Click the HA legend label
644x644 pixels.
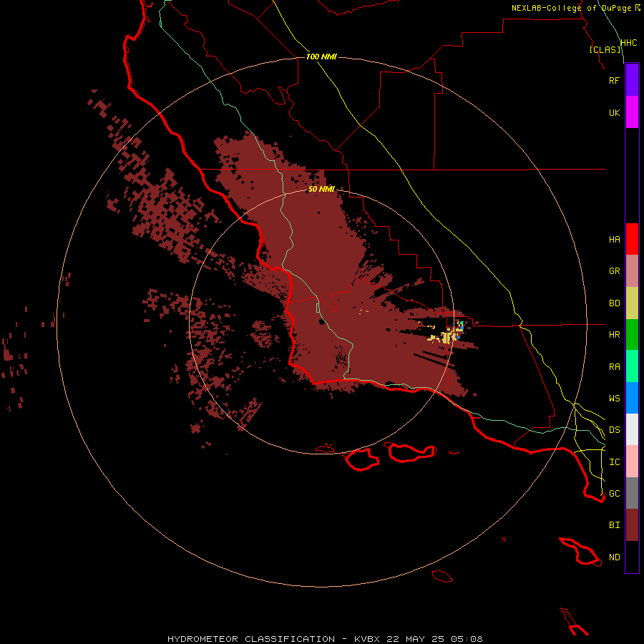[x=614, y=239]
